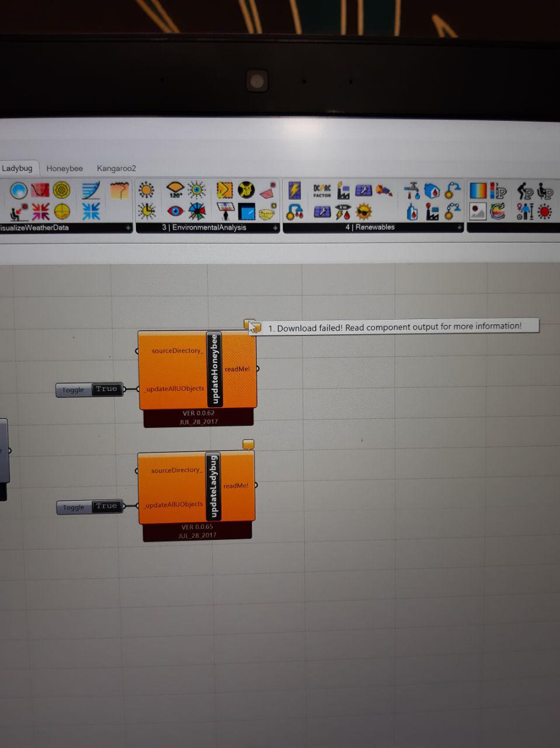
Task: Click the readMe! output of updateHoneybee
Action: [x=237, y=369]
